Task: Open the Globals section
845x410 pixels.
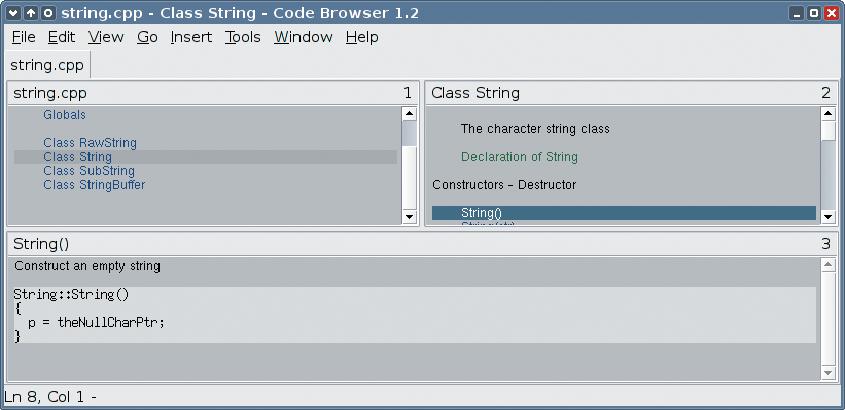Action: [x=65, y=115]
